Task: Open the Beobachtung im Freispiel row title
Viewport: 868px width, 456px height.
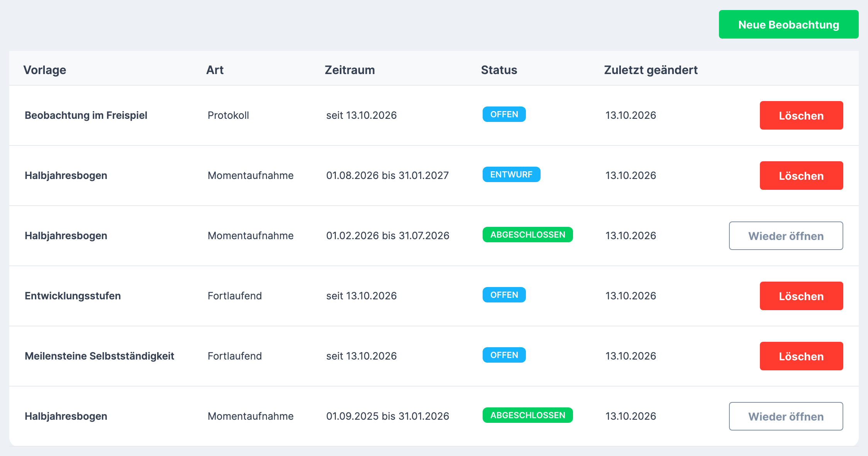Action: 86,115
